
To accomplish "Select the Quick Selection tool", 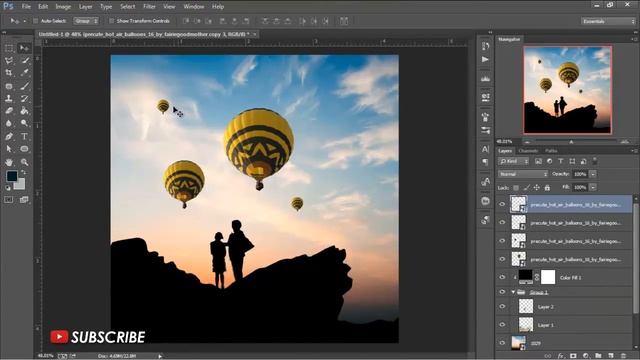I will [24, 60].
